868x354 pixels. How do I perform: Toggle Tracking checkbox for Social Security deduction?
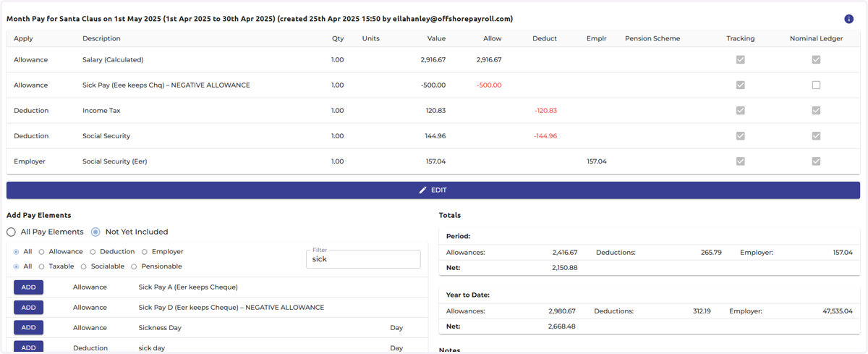[x=741, y=136]
